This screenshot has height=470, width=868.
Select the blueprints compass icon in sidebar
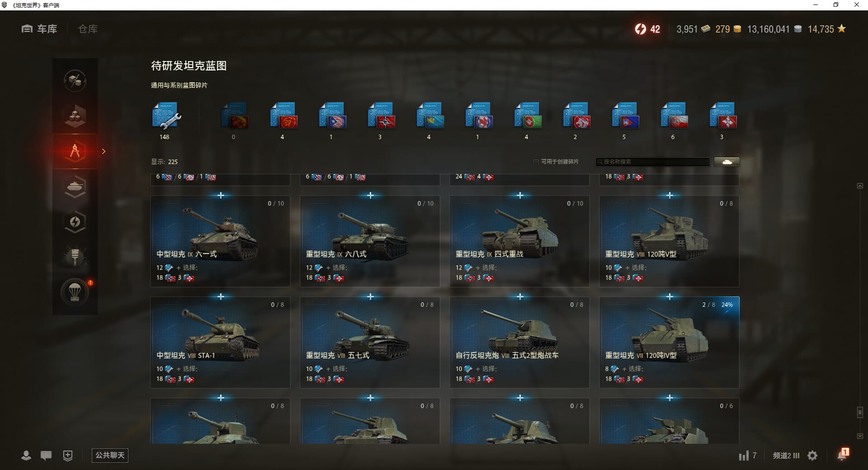[x=75, y=151]
